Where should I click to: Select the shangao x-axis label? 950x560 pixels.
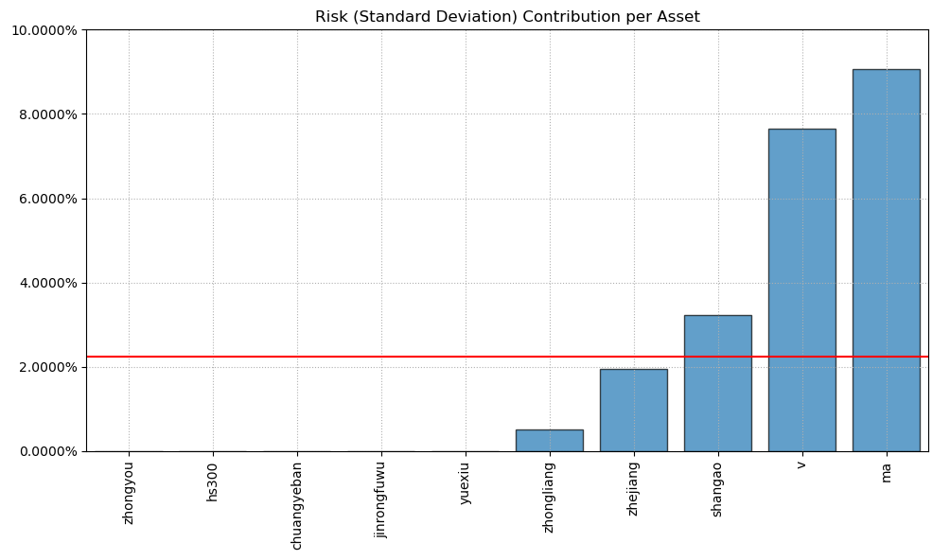click(717, 489)
